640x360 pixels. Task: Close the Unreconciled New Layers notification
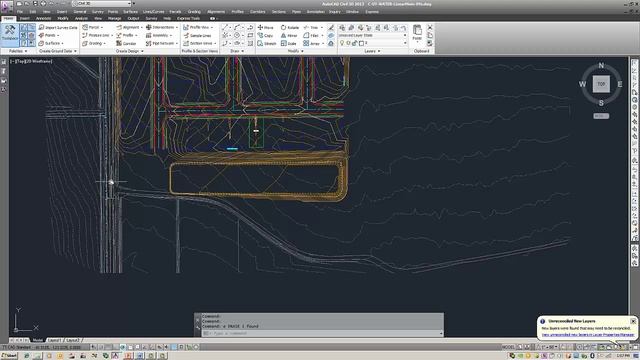pyautogui.click(x=633, y=321)
